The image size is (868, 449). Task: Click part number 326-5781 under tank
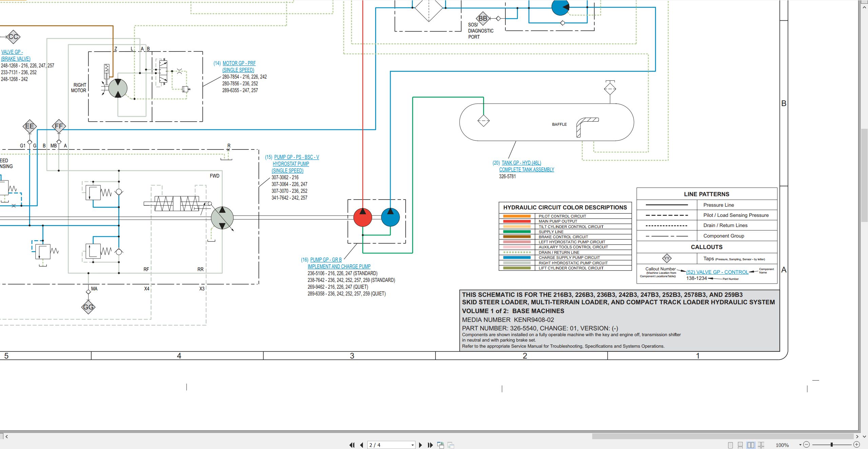click(507, 177)
